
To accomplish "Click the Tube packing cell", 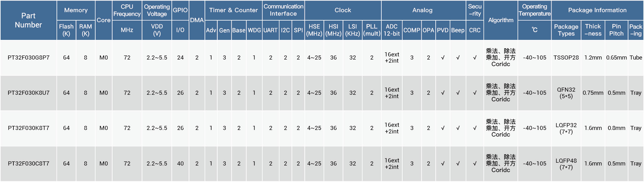I will pyautogui.click(x=636, y=58).
